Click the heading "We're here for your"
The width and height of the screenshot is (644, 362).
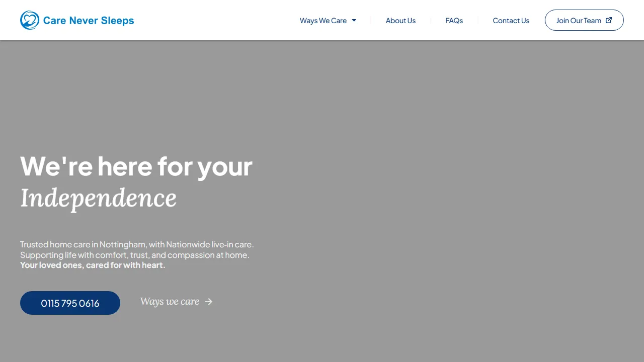pyautogui.click(x=136, y=166)
